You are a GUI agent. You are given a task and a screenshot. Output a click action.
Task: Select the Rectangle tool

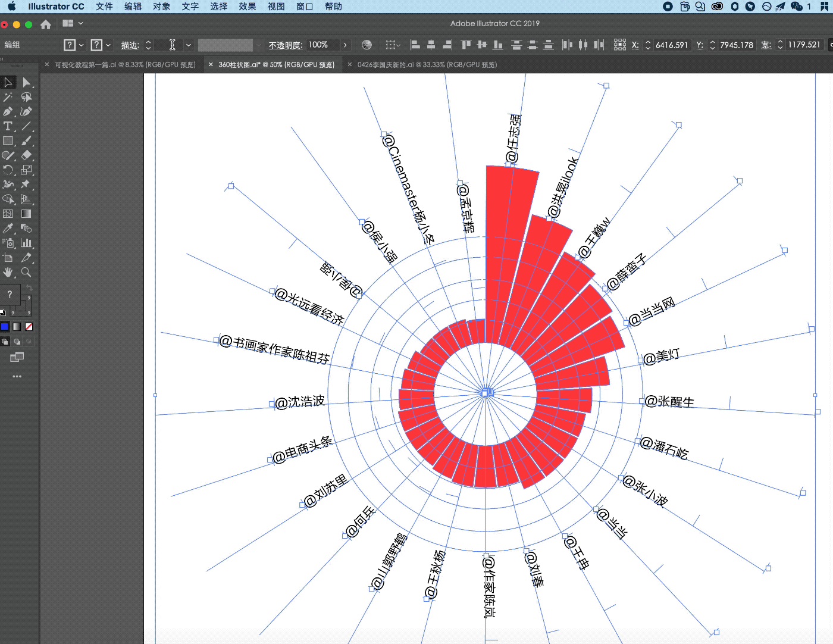point(8,141)
